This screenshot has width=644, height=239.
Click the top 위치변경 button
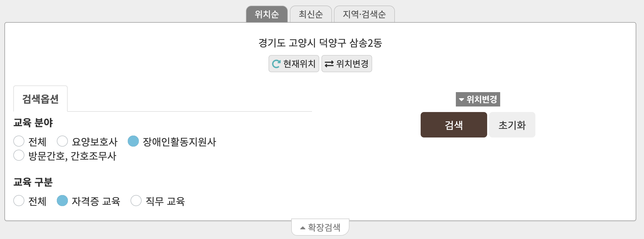click(347, 64)
